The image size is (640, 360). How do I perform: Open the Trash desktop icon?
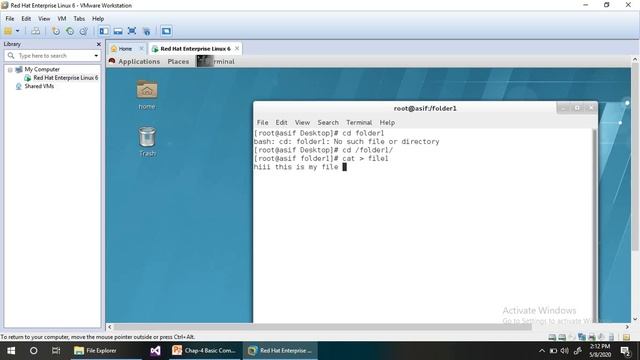coord(147,142)
